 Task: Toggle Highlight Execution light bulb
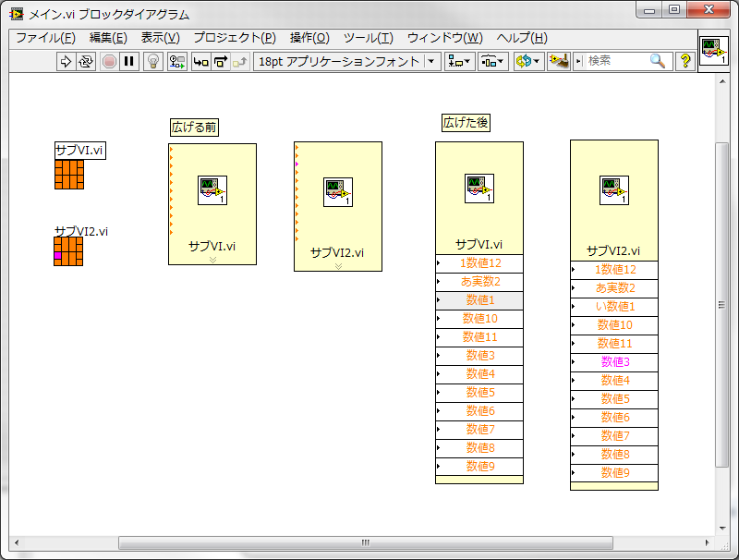pyautogui.click(x=153, y=61)
